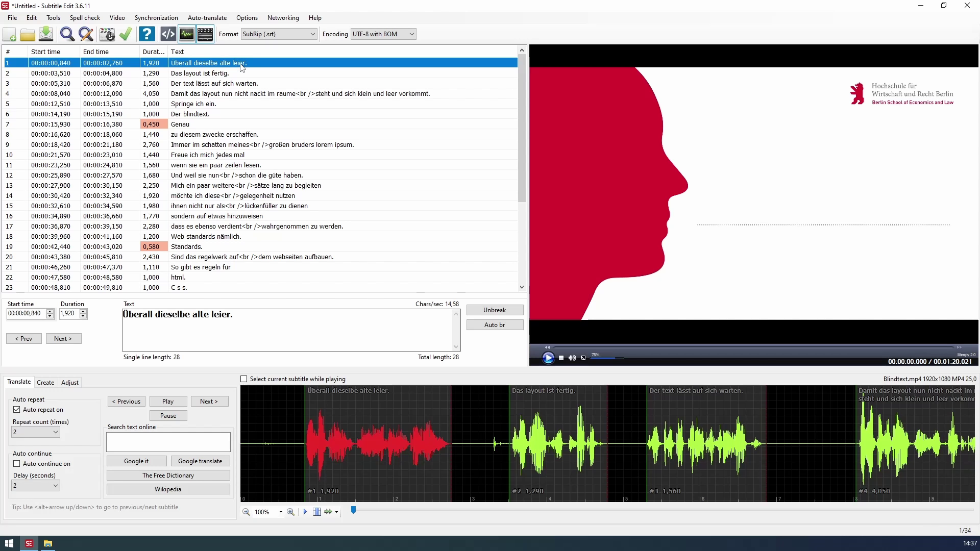Expand the Encoding UTF-8 dropdown
The width and height of the screenshot is (980, 551).
tap(383, 34)
